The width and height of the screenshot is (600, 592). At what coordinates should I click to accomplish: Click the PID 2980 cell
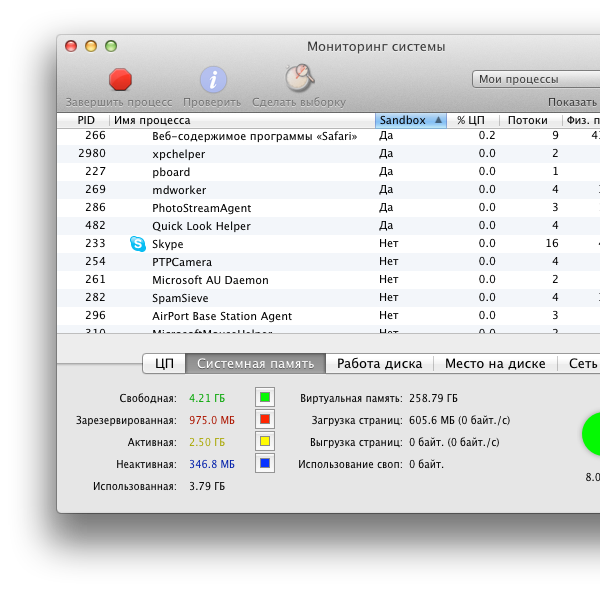[92, 153]
